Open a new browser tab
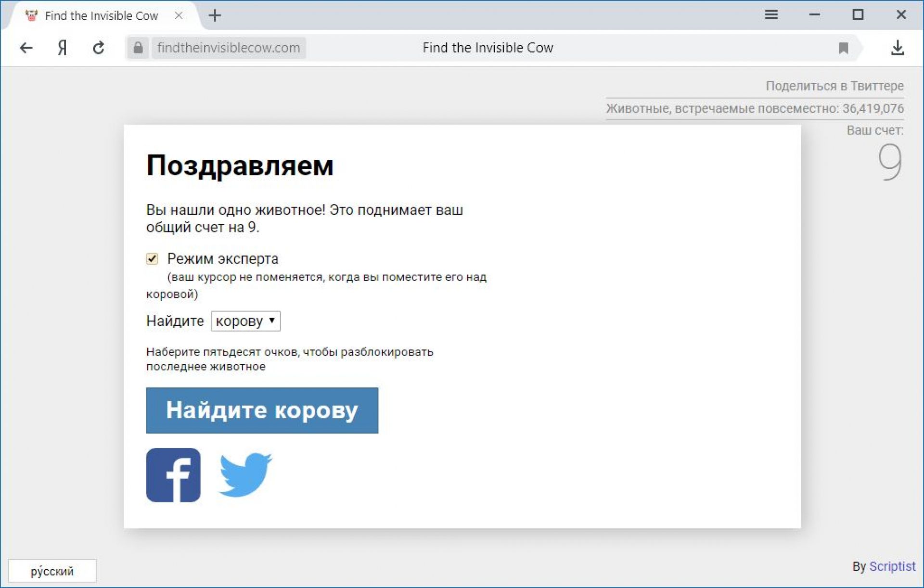 pyautogui.click(x=215, y=16)
